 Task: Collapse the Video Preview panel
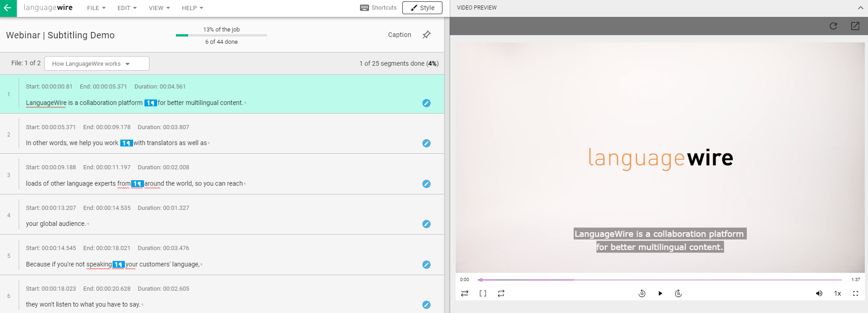(860, 8)
